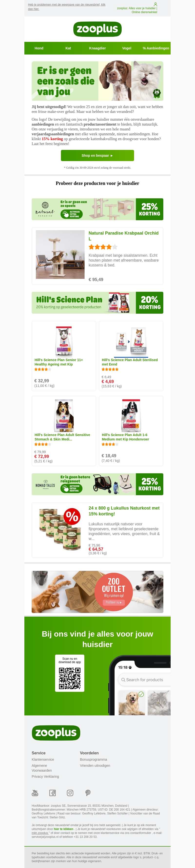Click the 'hier te klikken' unsubscribe link
The height and width of the screenshot is (868, 195).
tap(63, 829)
